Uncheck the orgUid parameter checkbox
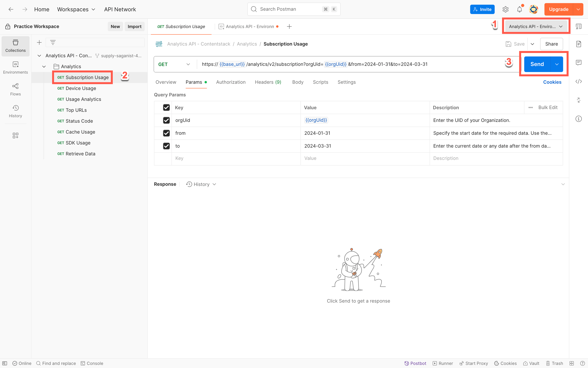This screenshot has width=588, height=368. coord(166,120)
